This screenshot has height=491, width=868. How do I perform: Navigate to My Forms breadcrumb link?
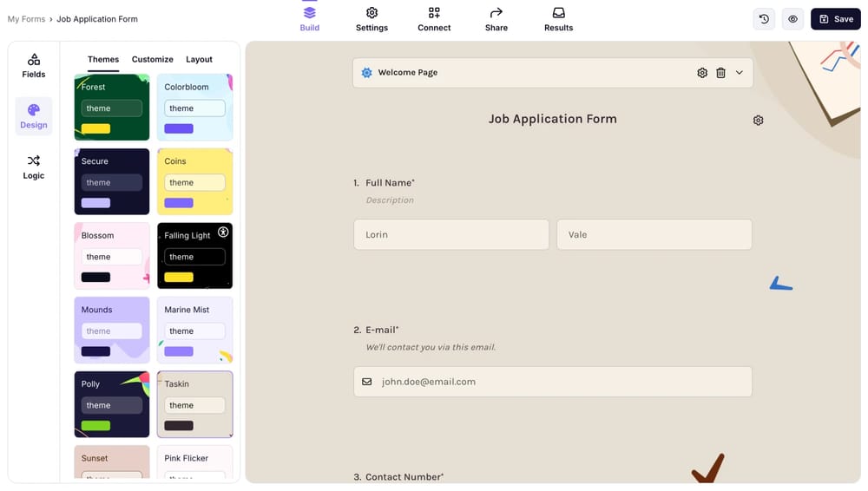[26, 19]
